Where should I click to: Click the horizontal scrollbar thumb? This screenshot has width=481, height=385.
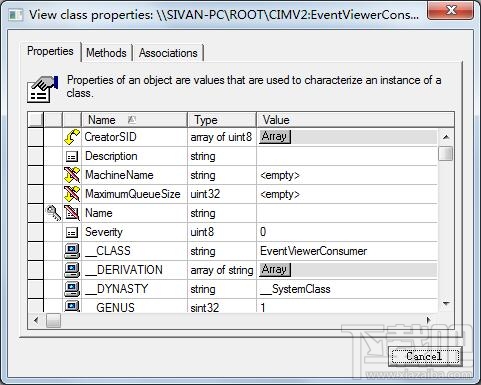click(53, 321)
